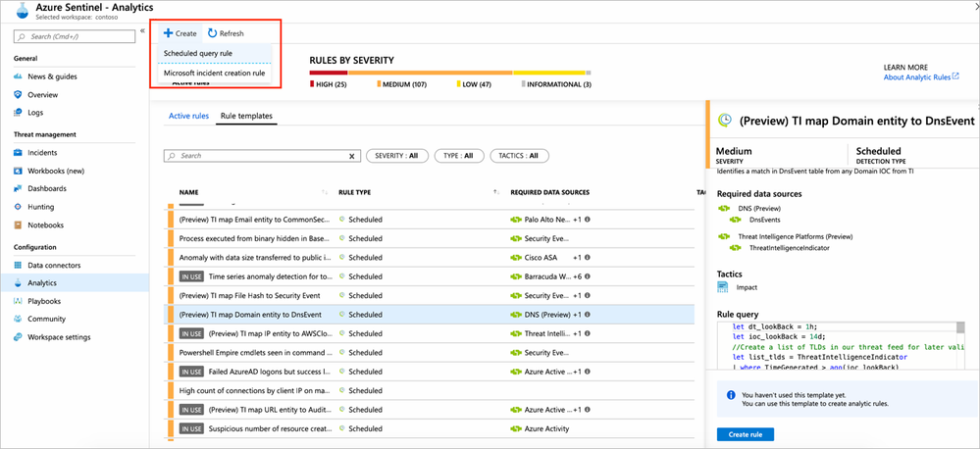Choose Microsoft incident creation rule entry
The width and height of the screenshot is (980, 449).
click(x=215, y=74)
